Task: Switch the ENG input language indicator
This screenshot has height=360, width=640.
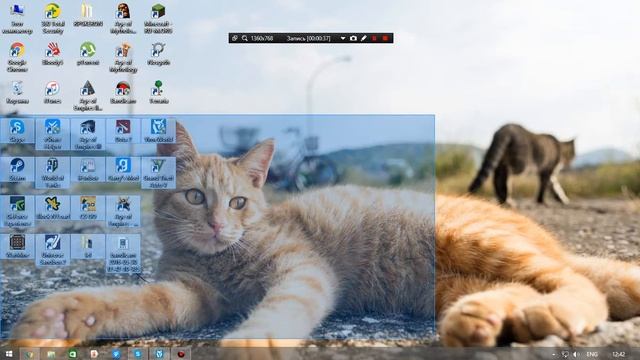Action: [592, 354]
